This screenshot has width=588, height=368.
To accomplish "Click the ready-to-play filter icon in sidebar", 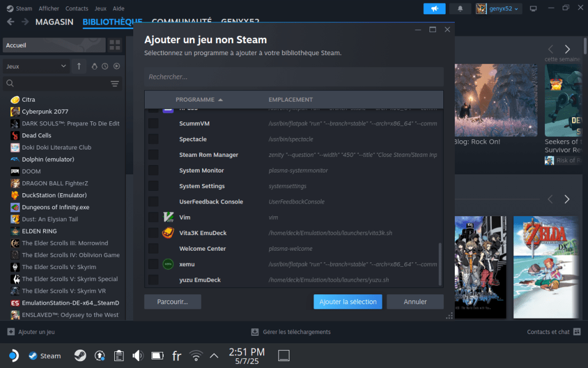I will pyautogui.click(x=117, y=66).
